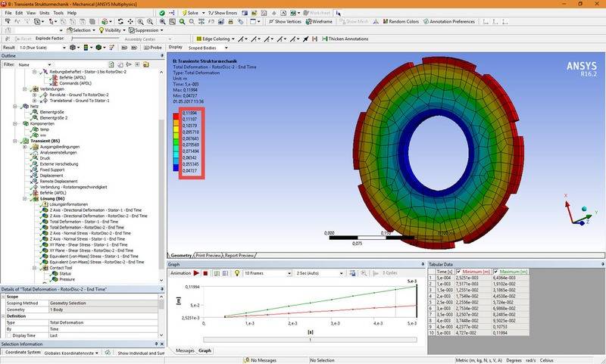
Task: Click the Suppression toolbar icon
Action: click(131, 30)
